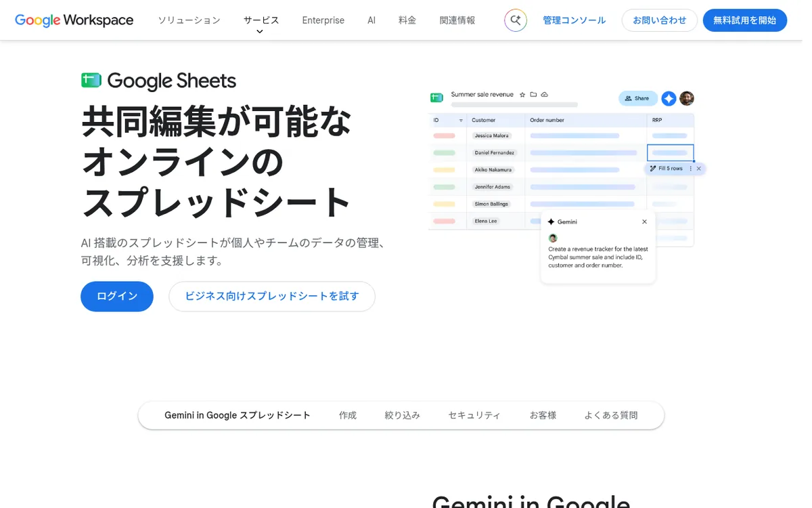Click the Google Workspace logo
Viewport: 812px width, 508px height.
(x=74, y=20)
